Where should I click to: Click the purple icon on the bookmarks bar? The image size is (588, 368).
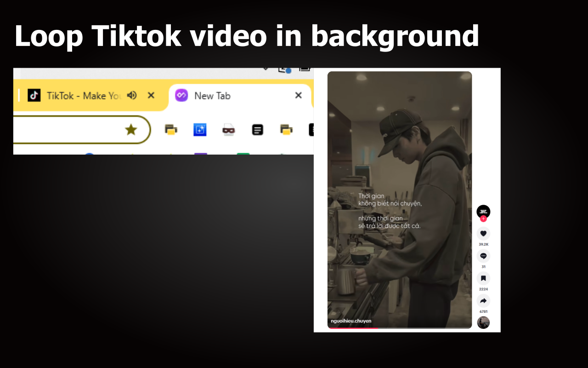pos(201,154)
